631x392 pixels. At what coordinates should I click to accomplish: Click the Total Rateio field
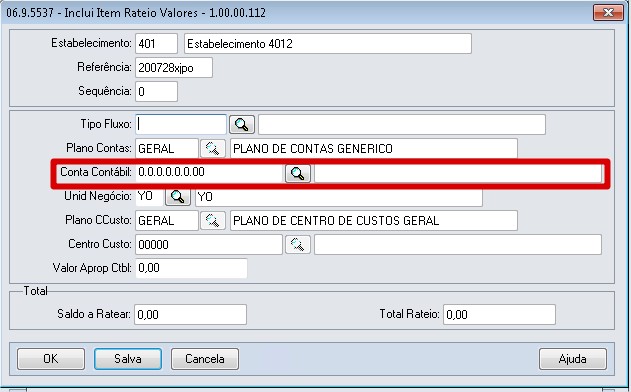[x=499, y=314]
